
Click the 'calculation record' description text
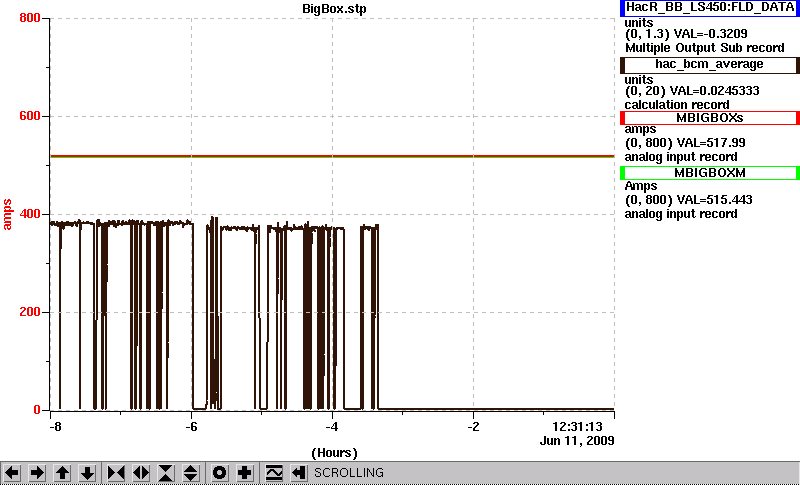pyautogui.click(x=677, y=105)
